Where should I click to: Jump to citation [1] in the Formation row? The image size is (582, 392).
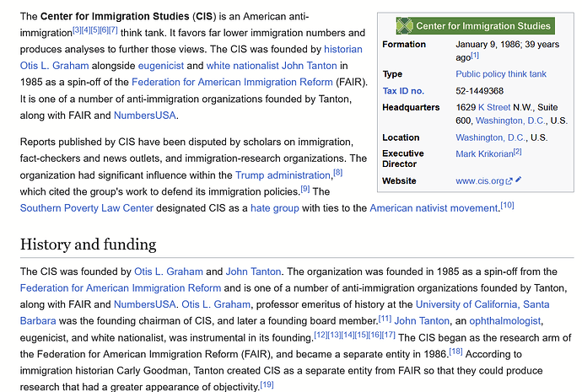[x=475, y=56]
